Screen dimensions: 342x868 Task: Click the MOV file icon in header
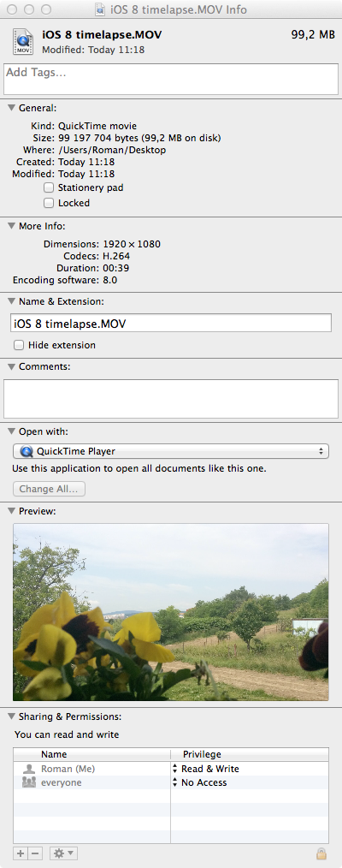22,42
